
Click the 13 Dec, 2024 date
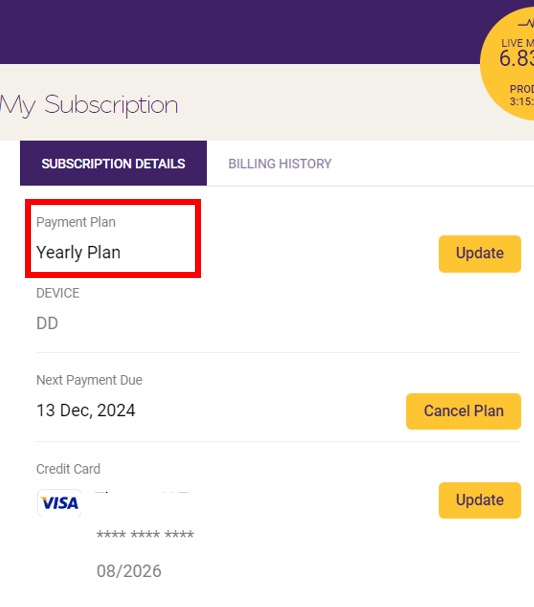[86, 410]
